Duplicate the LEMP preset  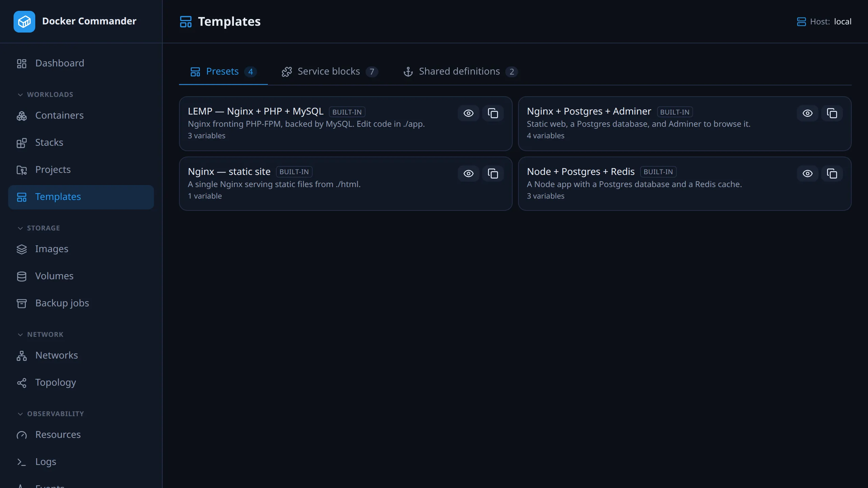[493, 113]
